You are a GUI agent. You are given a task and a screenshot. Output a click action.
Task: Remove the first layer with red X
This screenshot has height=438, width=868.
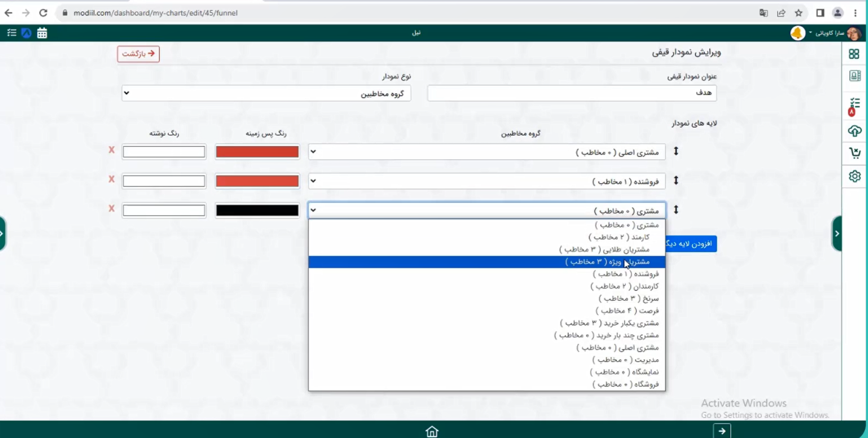coord(111,150)
